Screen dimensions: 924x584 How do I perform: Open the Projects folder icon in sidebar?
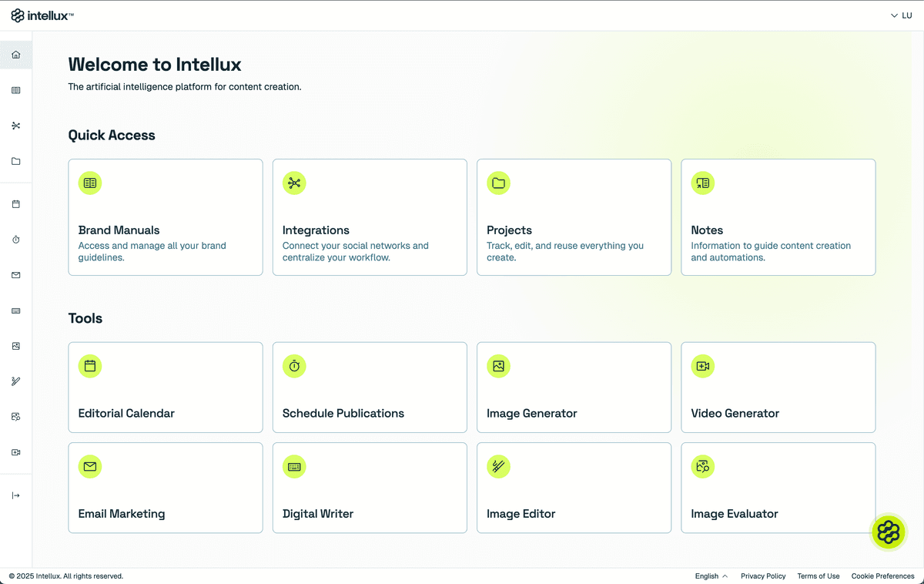(15, 161)
